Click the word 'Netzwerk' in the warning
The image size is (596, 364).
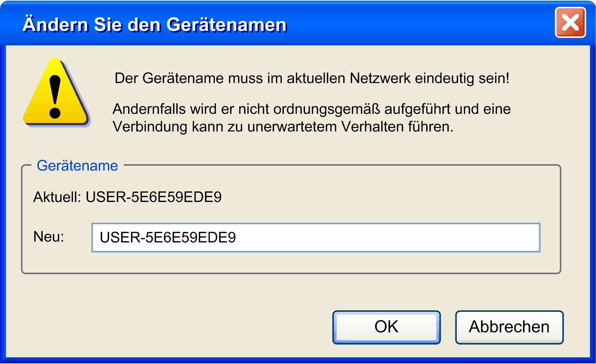pos(380,78)
